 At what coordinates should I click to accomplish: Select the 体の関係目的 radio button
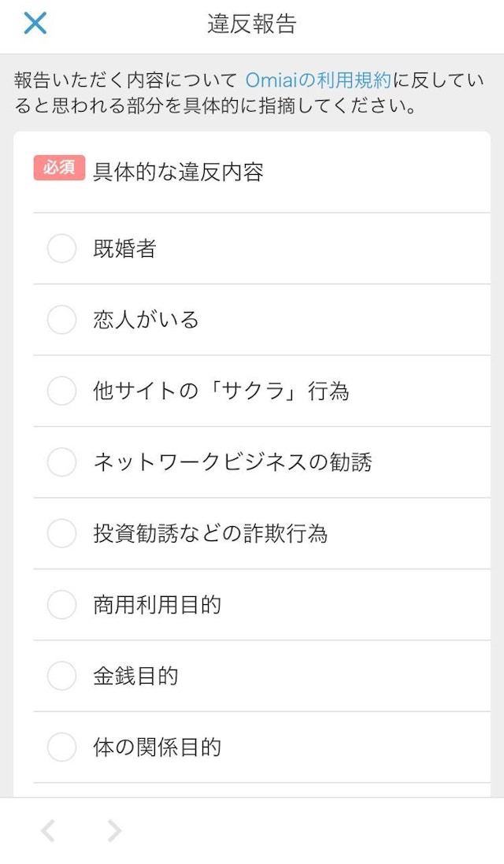(61, 748)
